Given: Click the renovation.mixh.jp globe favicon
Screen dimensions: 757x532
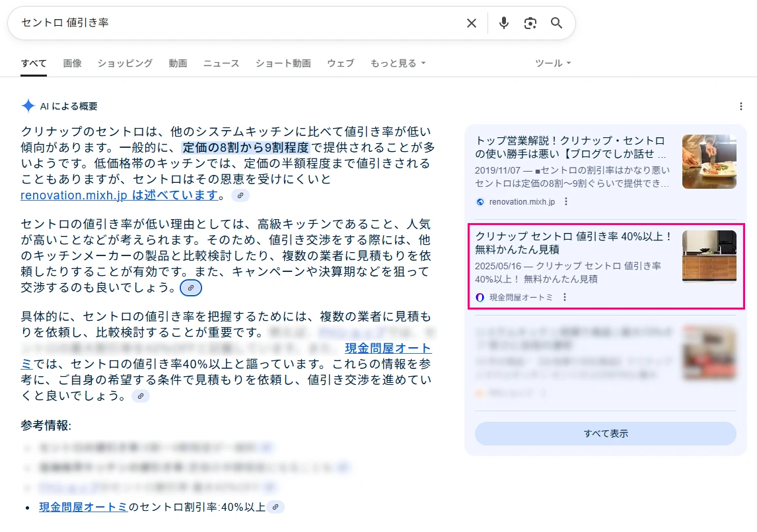Looking at the screenshot, I should [x=480, y=201].
